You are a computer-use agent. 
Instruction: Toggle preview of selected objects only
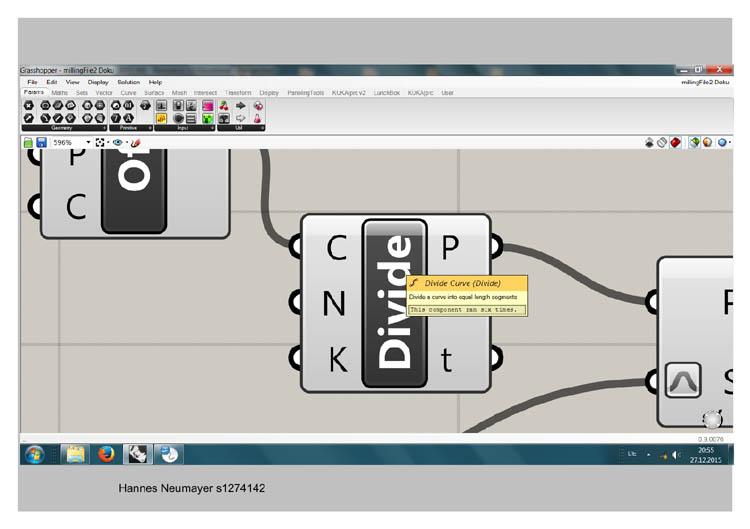coord(695,143)
